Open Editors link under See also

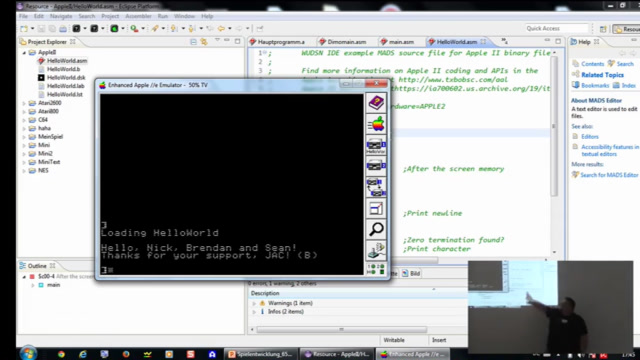[590, 137]
